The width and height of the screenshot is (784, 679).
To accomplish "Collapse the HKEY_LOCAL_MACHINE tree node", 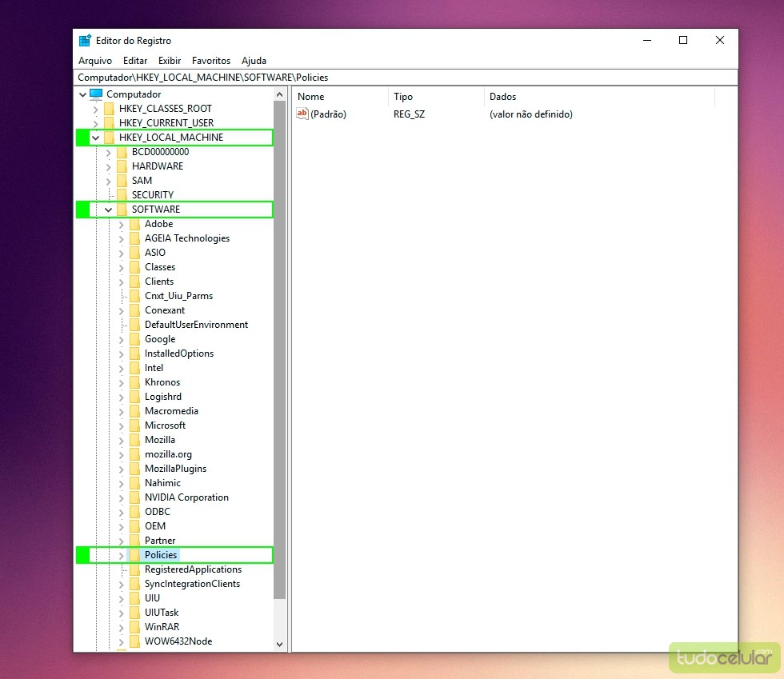I will pos(96,138).
